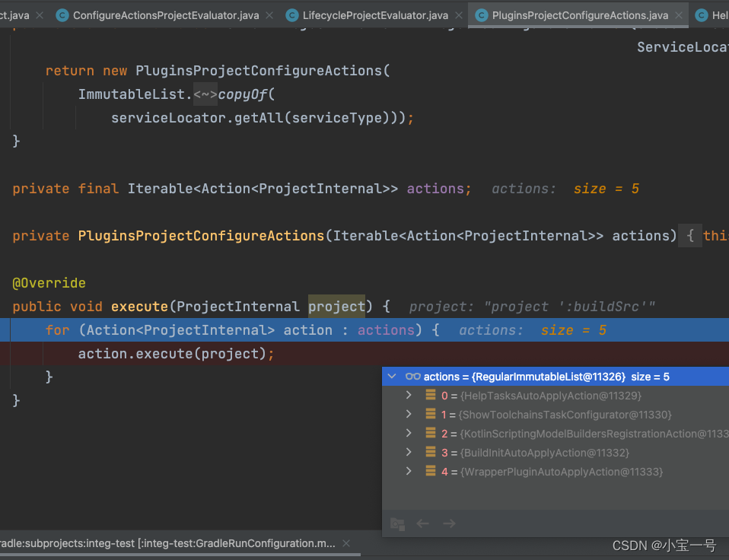The height and width of the screenshot is (560, 729).
Task: Select the HelpTasksAutoApplyAction@11329 row
Action: pos(555,396)
